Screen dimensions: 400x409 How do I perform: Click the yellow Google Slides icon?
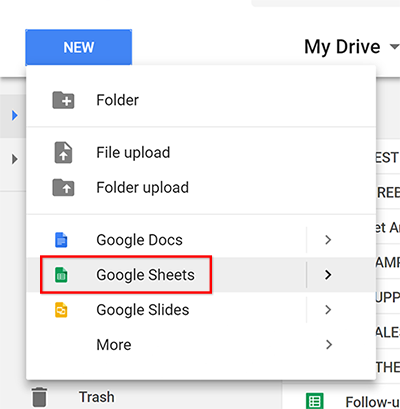[61, 310]
